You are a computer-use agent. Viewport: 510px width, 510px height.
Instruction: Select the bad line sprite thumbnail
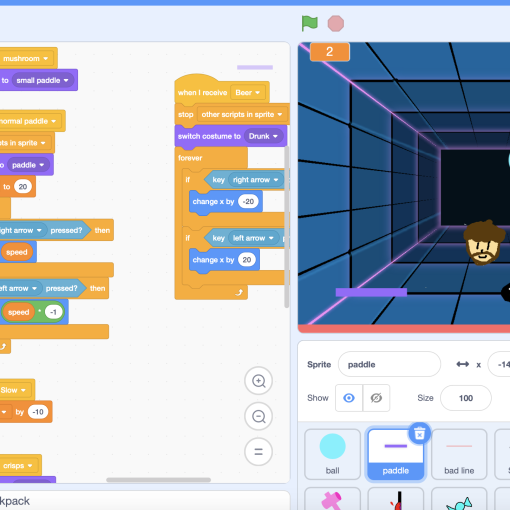pos(459,454)
